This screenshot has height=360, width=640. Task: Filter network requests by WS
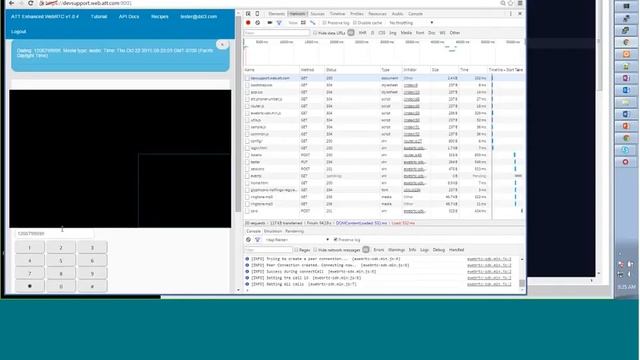(442, 33)
